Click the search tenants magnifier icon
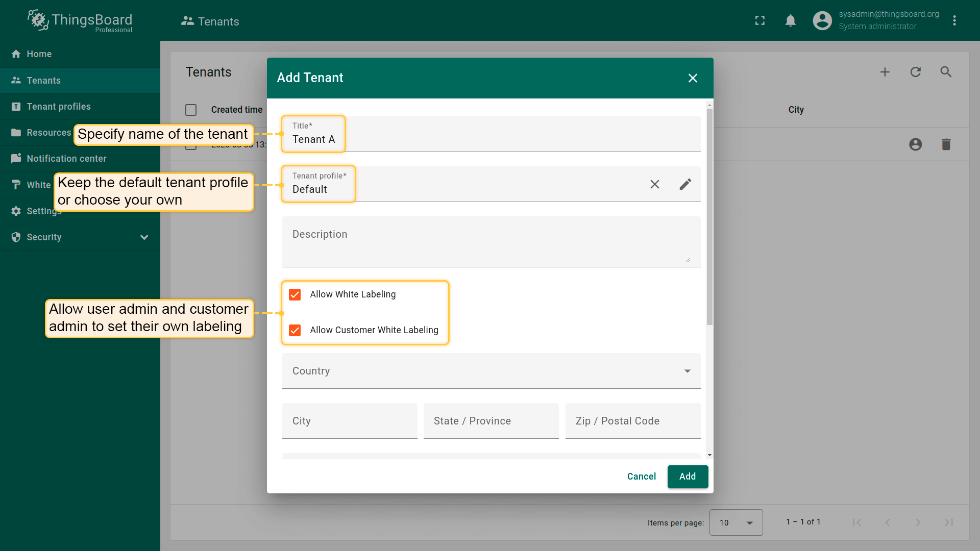 tap(946, 72)
